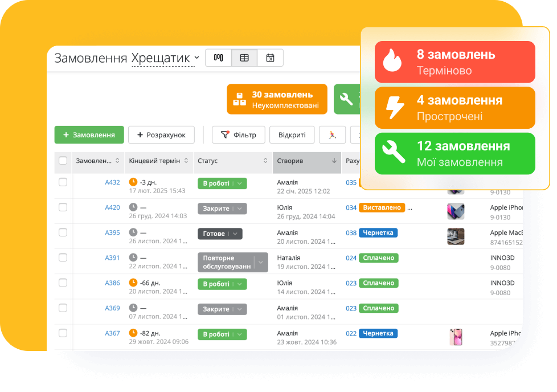Viewport: 557px width, 392px height.
Task: Open calendar view of orders
Action: 270,58
